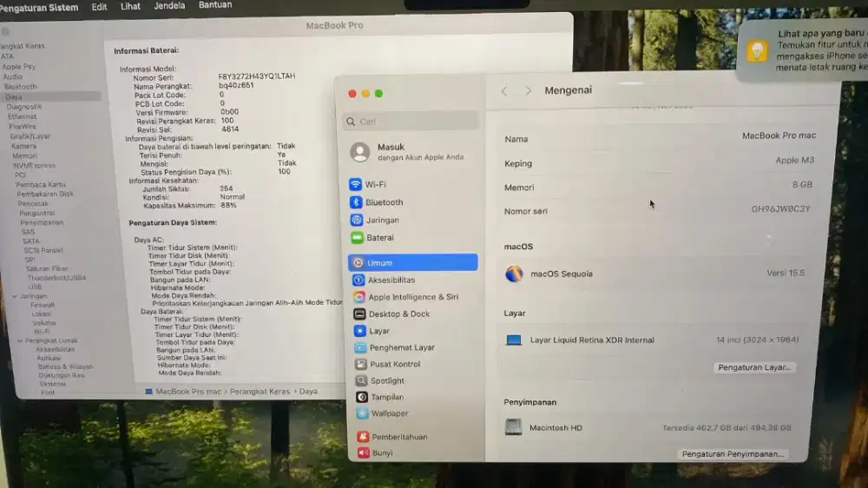Click battery Nomor Seri F8Y3272H43YQ1LTAH
Viewport: 868px width, 488px height.
pyautogui.click(x=256, y=76)
